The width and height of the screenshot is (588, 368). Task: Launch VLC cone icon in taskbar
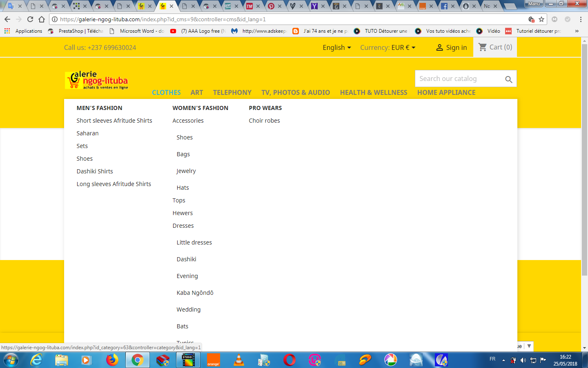(239, 360)
